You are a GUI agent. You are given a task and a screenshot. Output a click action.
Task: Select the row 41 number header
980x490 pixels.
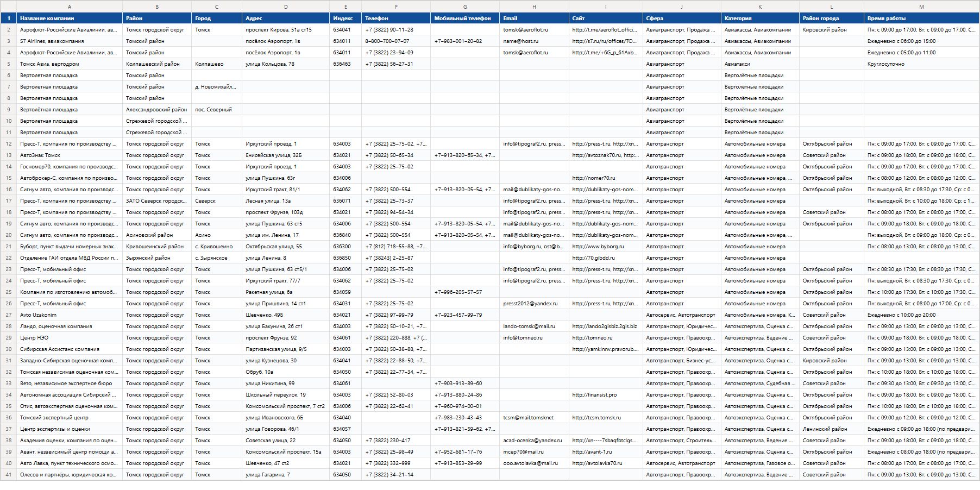(8, 475)
